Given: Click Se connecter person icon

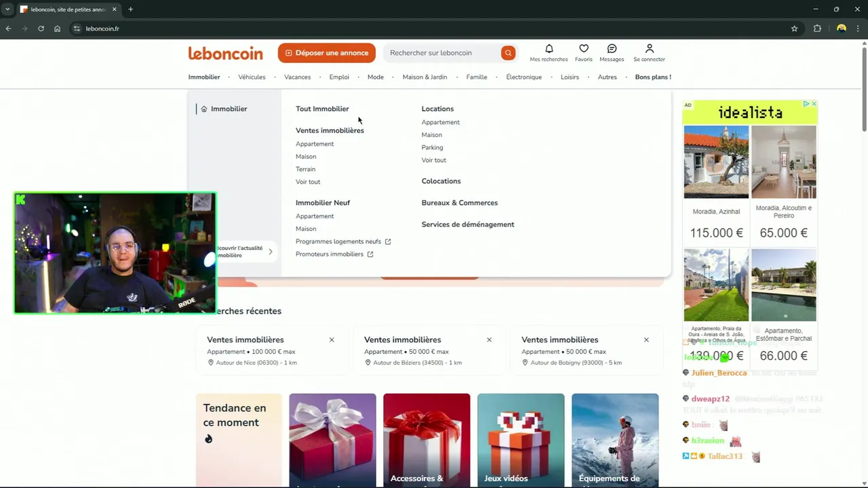Looking at the screenshot, I should click(x=650, y=49).
